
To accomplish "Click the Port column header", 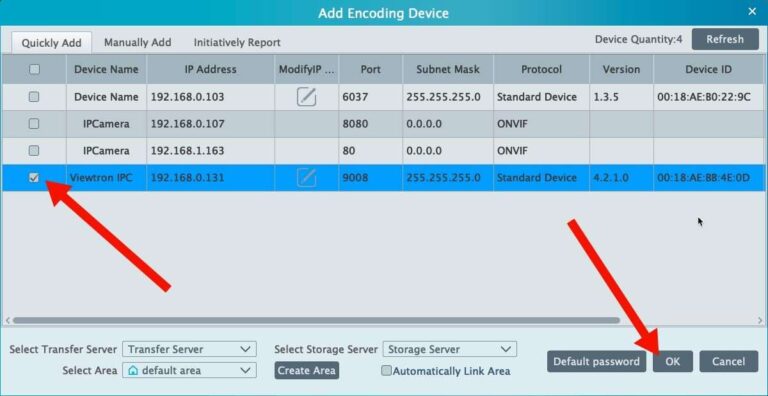I will [371, 70].
